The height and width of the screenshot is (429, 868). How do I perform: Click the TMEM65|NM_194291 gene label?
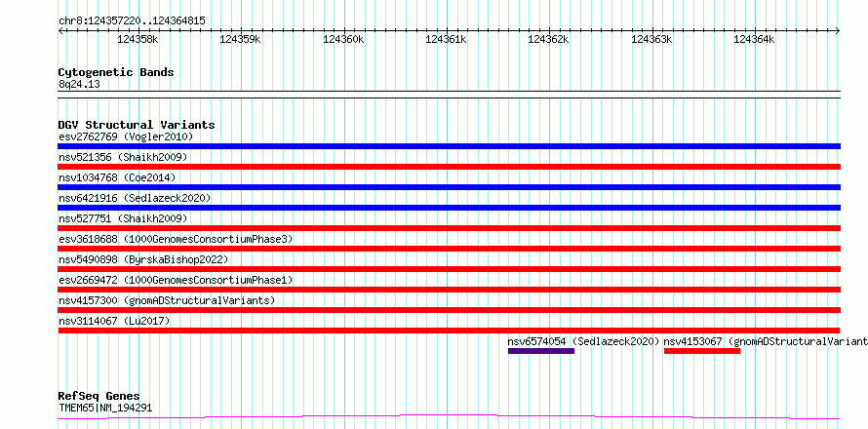pyautogui.click(x=105, y=408)
